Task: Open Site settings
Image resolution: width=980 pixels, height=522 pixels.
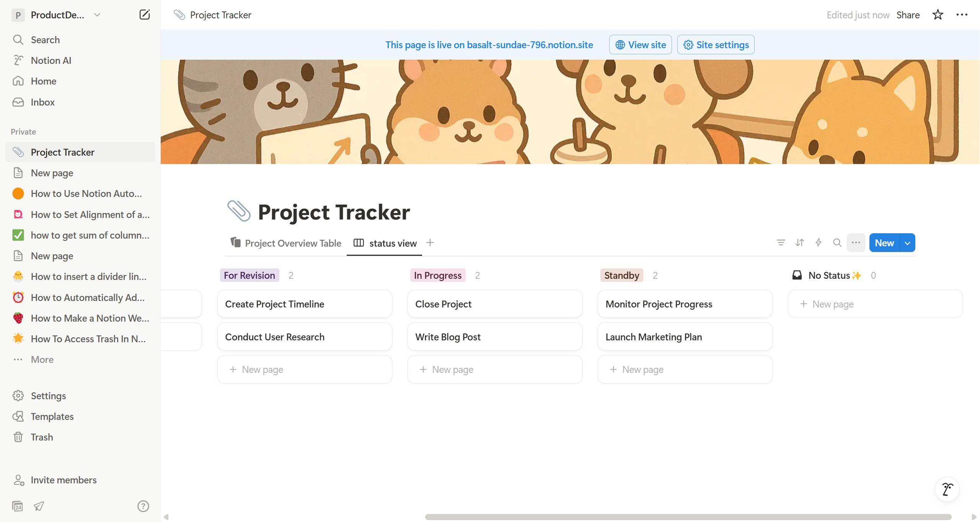Action: pos(716,45)
